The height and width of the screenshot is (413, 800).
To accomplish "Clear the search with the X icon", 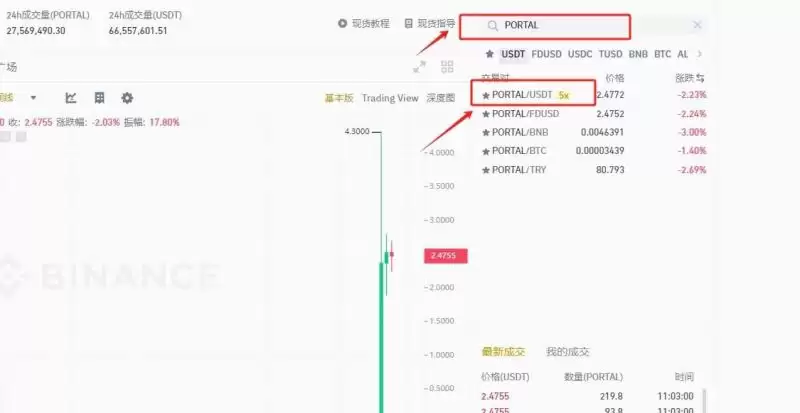I will (697, 25).
